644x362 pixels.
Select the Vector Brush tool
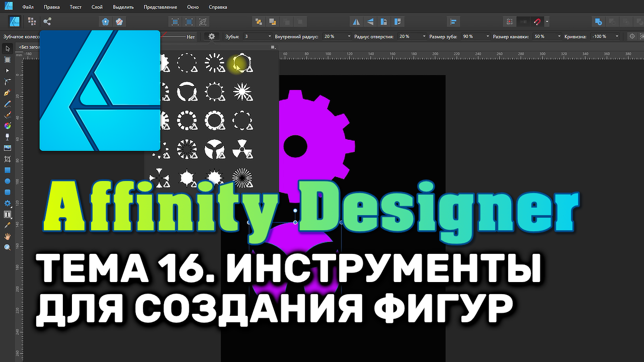point(8,115)
